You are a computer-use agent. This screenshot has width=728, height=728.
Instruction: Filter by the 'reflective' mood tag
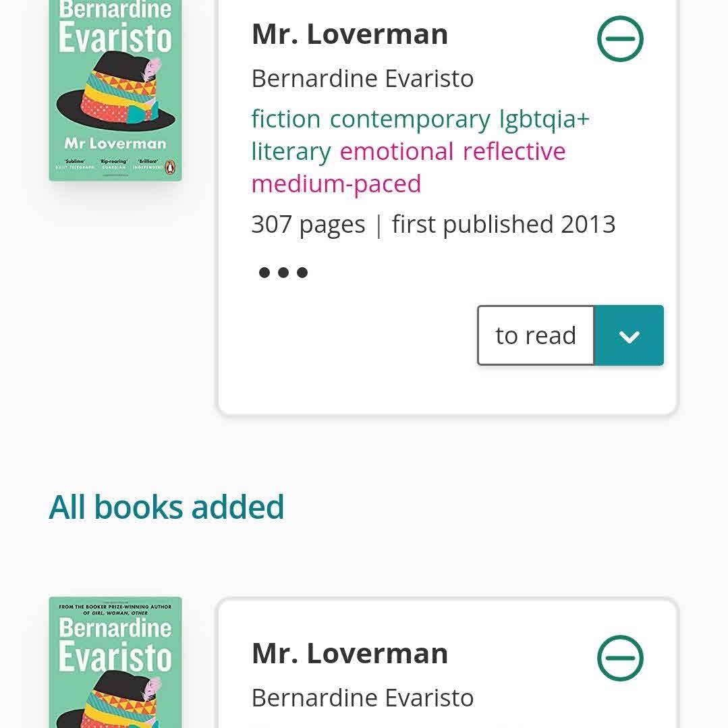tap(514, 151)
